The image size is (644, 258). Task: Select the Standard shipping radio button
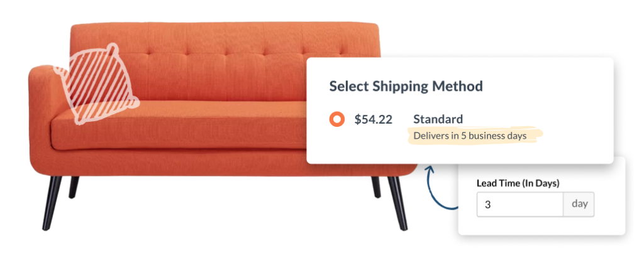point(337,119)
